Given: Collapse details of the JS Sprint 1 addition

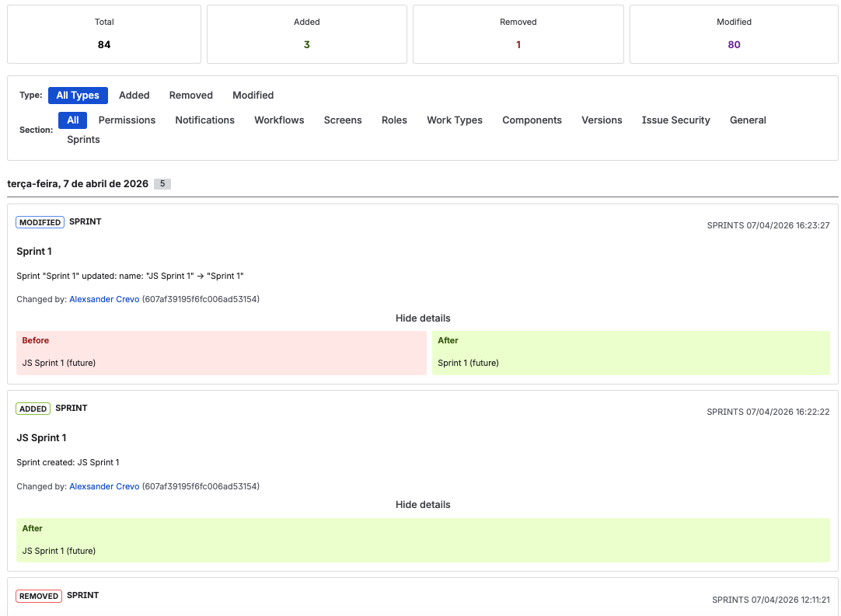Looking at the screenshot, I should (420, 504).
